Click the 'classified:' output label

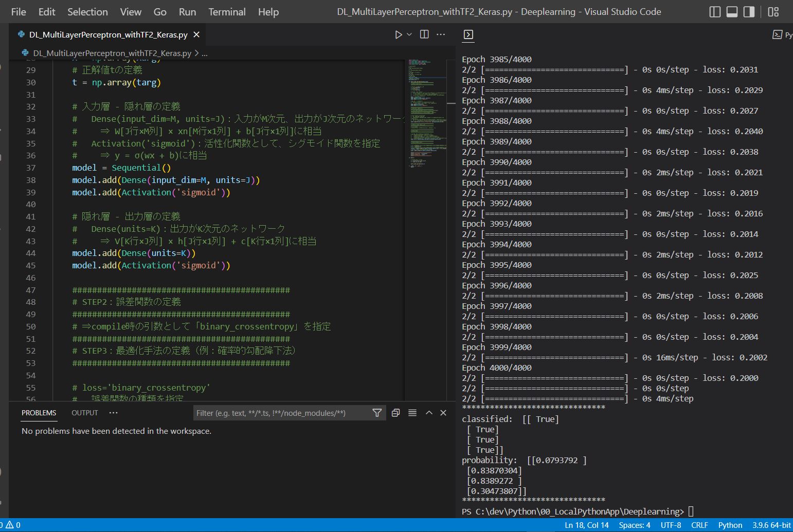pyautogui.click(x=487, y=419)
